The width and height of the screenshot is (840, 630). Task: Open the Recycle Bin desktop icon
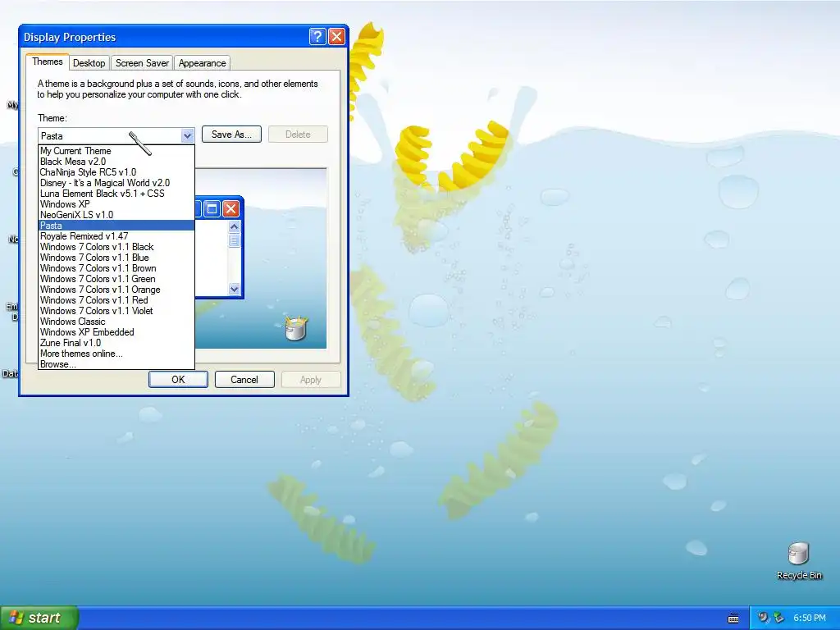[798, 561]
